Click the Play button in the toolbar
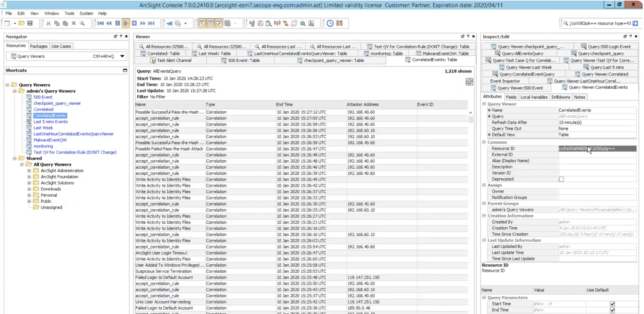Screen dimensions: 644x314 pos(126,23)
